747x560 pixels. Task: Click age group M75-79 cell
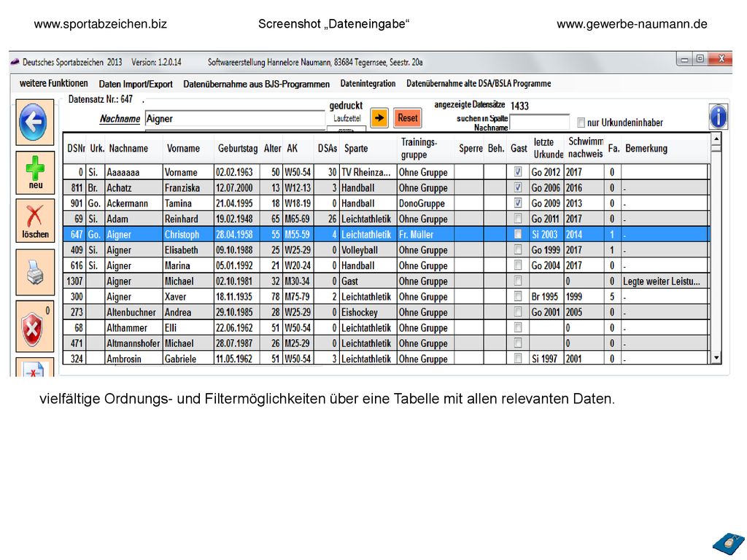(298, 297)
